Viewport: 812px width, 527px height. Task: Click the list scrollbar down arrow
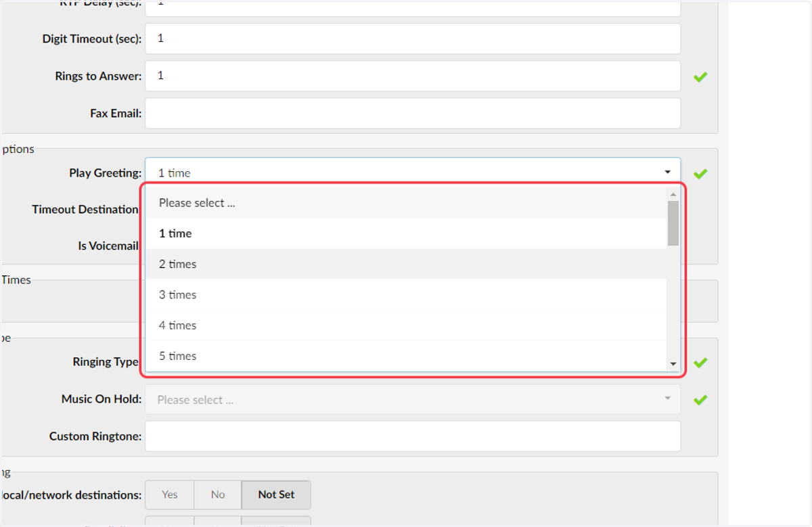tap(673, 364)
